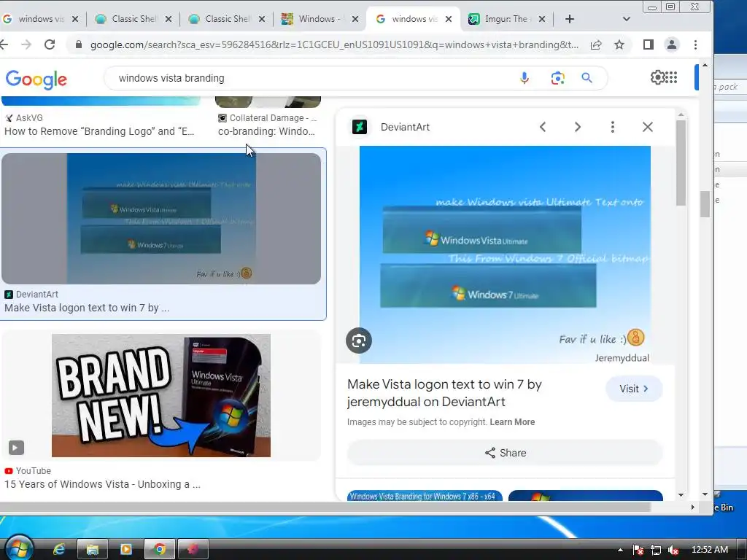Click the red app taskbar button
Viewport: 747px width, 560px height.
click(193, 550)
